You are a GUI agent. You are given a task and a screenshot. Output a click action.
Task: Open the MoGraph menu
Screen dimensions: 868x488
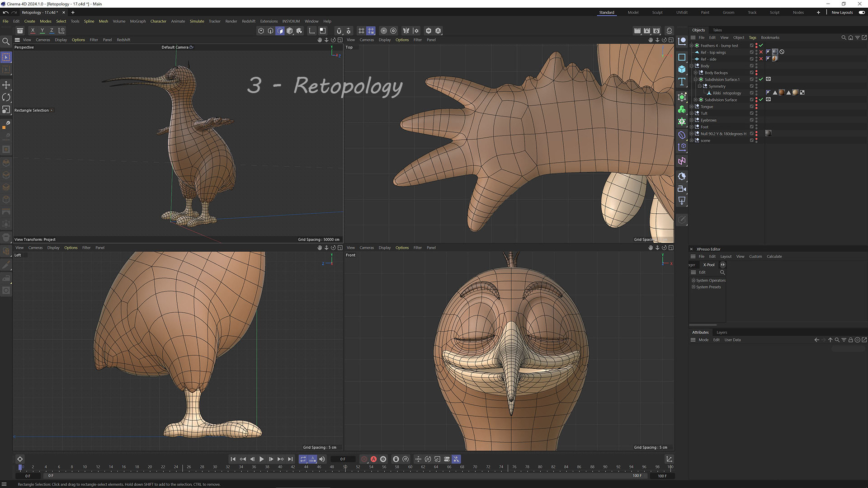[138, 21]
